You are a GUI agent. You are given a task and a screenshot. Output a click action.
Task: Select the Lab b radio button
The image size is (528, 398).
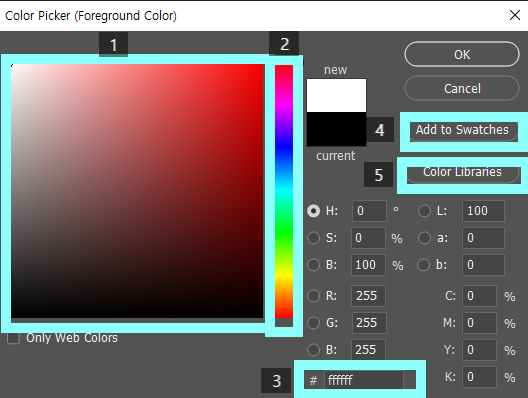pos(423,265)
